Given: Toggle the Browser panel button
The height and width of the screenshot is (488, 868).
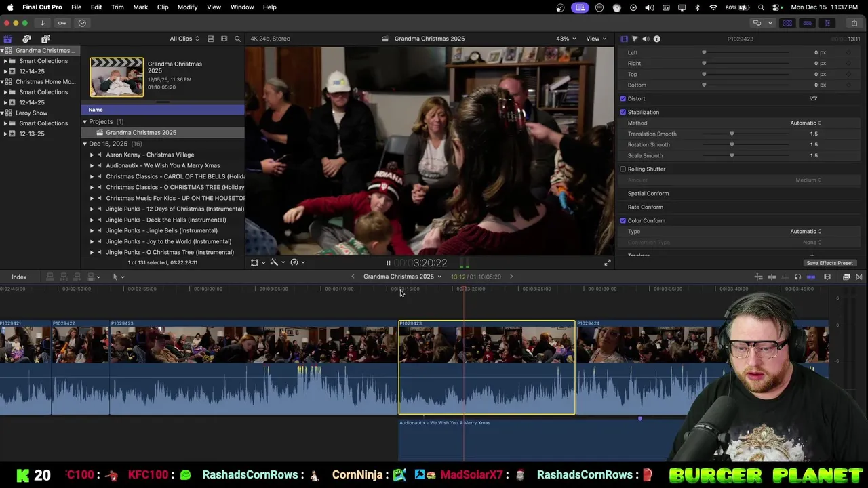Looking at the screenshot, I should coord(787,23).
